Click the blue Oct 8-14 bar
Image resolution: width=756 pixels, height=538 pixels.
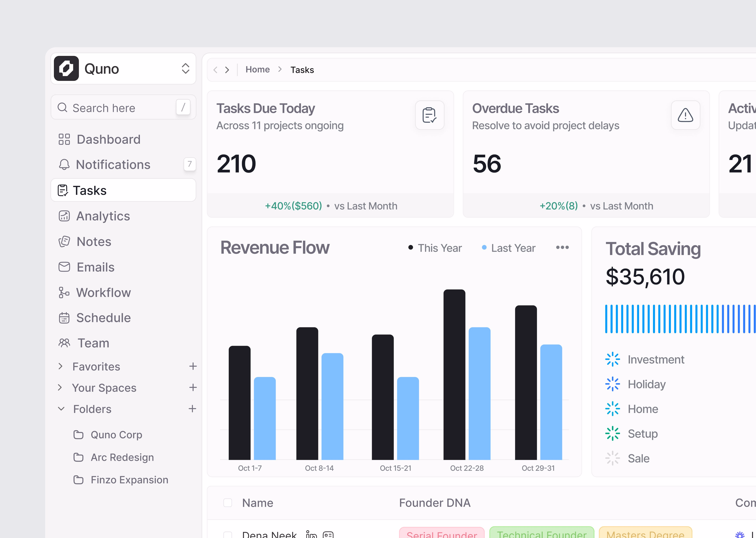332,407
